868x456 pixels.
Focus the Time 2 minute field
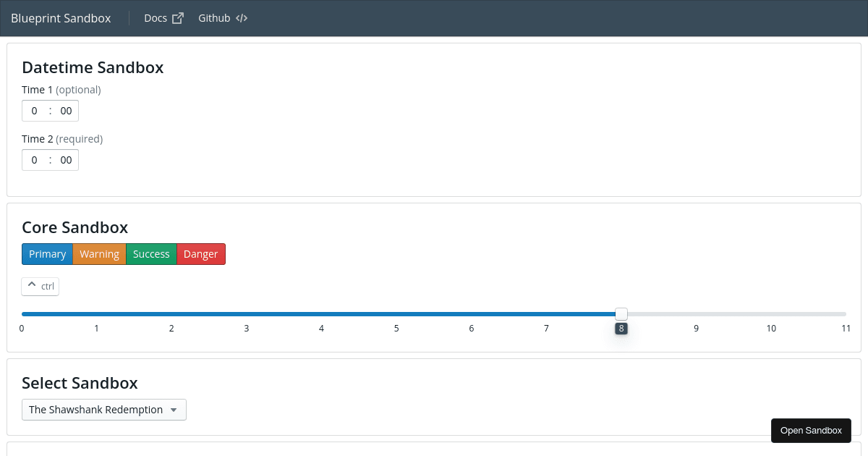66,160
